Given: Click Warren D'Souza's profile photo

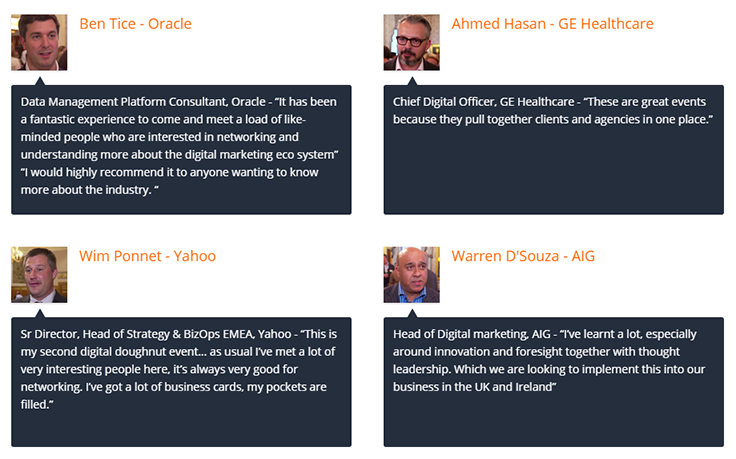Looking at the screenshot, I should coord(412,275).
